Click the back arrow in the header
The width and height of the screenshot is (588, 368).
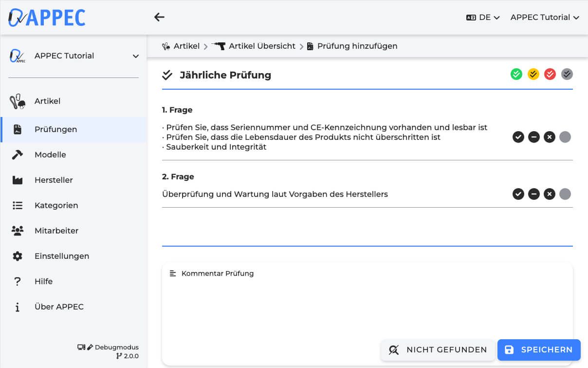[x=159, y=17]
